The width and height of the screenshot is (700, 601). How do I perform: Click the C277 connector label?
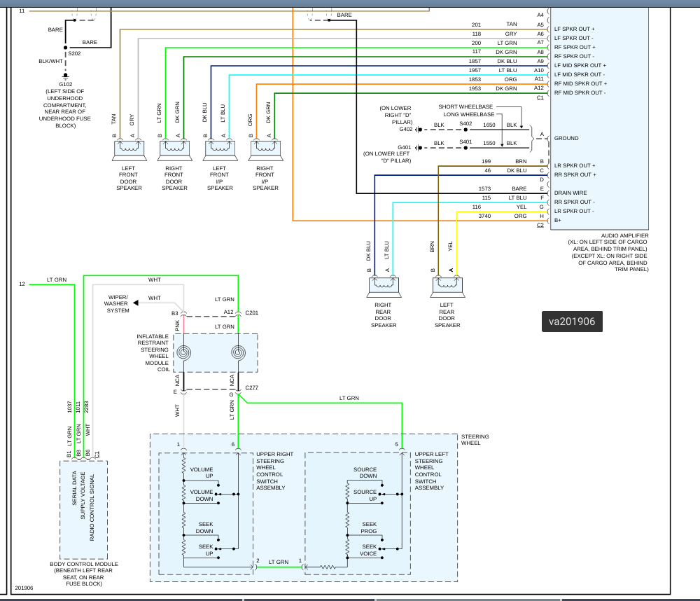pyautogui.click(x=252, y=387)
